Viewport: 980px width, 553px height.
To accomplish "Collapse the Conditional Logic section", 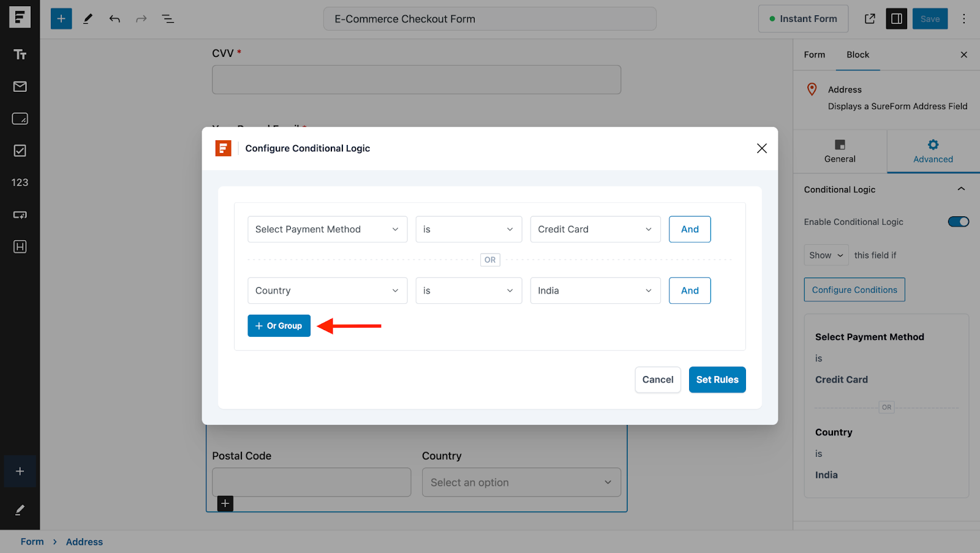I will click(x=961, y=189).
